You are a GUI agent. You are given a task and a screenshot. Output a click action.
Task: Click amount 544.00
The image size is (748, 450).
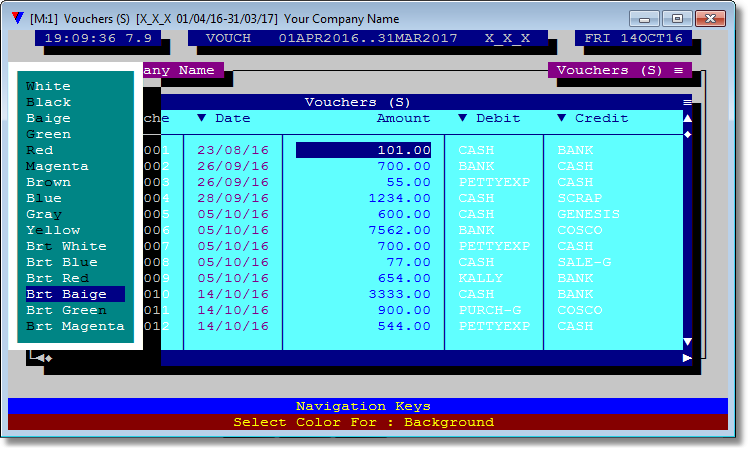[x=404, y=326]
